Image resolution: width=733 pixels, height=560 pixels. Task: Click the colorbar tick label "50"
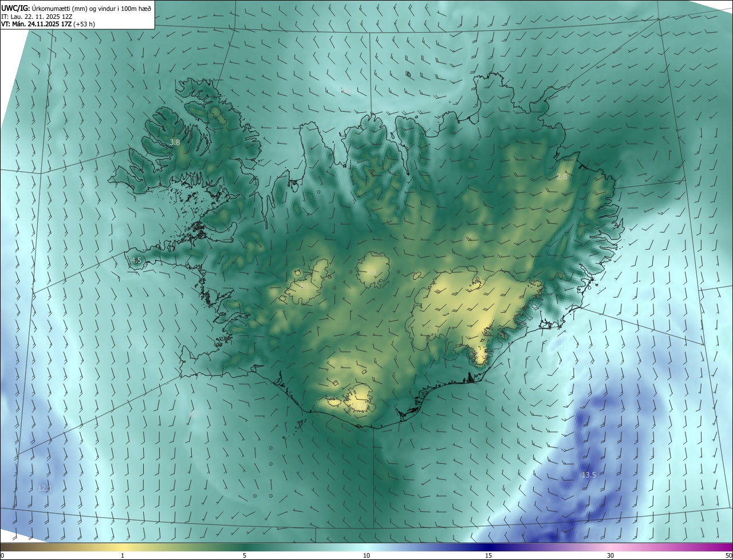tap(728, 556)
